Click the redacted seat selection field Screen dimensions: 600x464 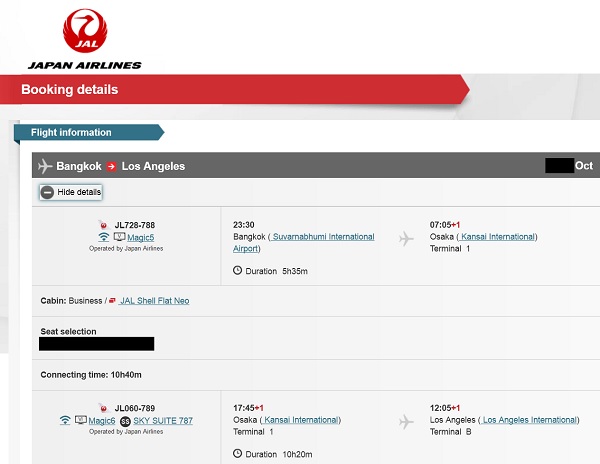[x=96, y=344]
